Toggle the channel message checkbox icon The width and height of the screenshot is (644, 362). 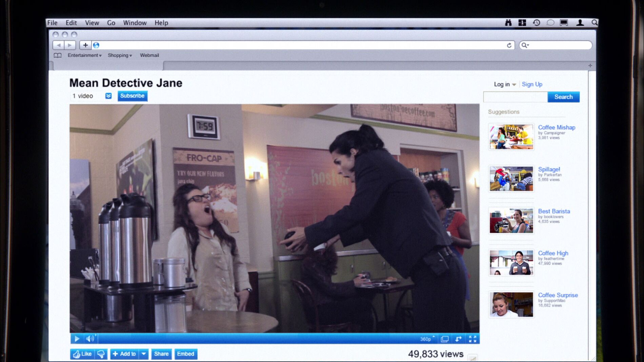108,96
